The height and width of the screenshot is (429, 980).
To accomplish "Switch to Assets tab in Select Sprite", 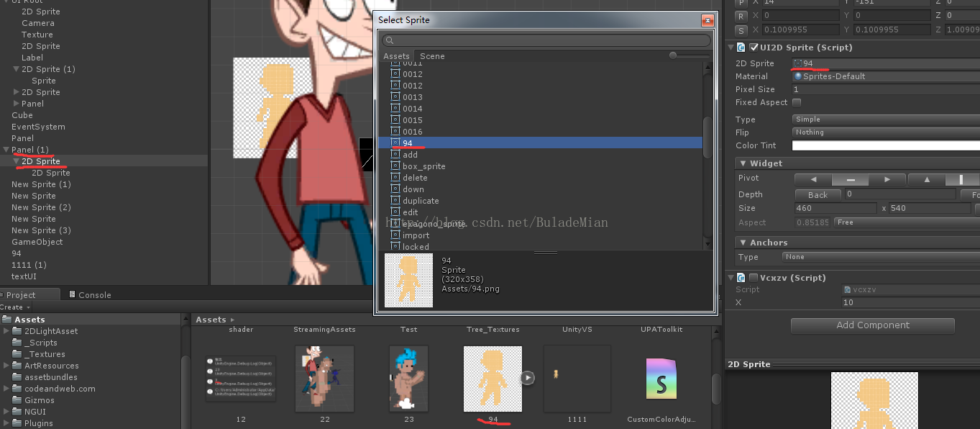I will (396, 56).
